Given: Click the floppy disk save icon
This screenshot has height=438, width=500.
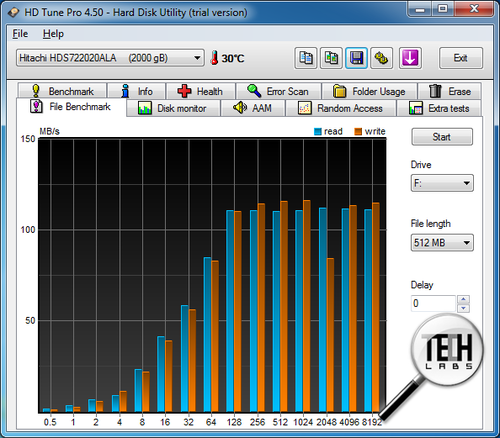Looking at the screenshot, I should [356, 58].
